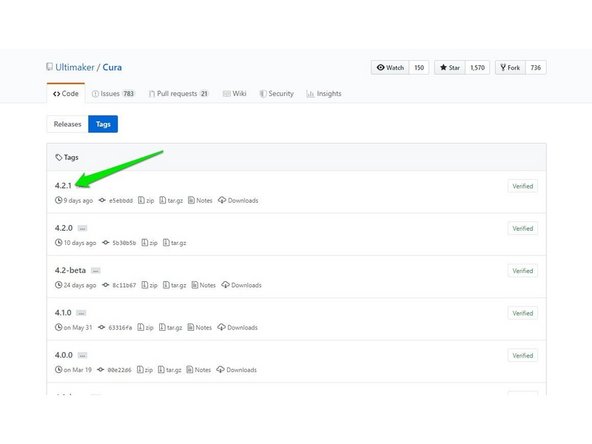Open Notes for tag 4.2.1
Image resolution: width=592 pixels, height=444 pixels.
point(200,200)
